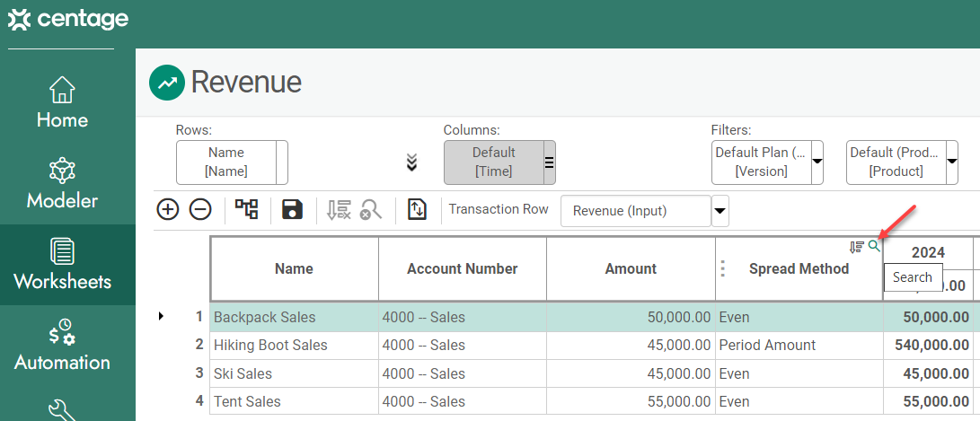Click the Revenue (Input) field

[x=636, y=211]
